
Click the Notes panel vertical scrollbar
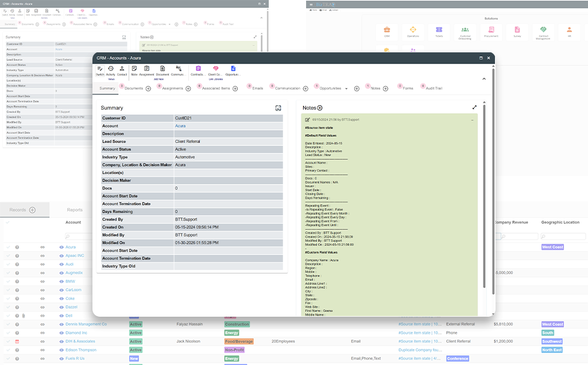(x=484, y=195)
